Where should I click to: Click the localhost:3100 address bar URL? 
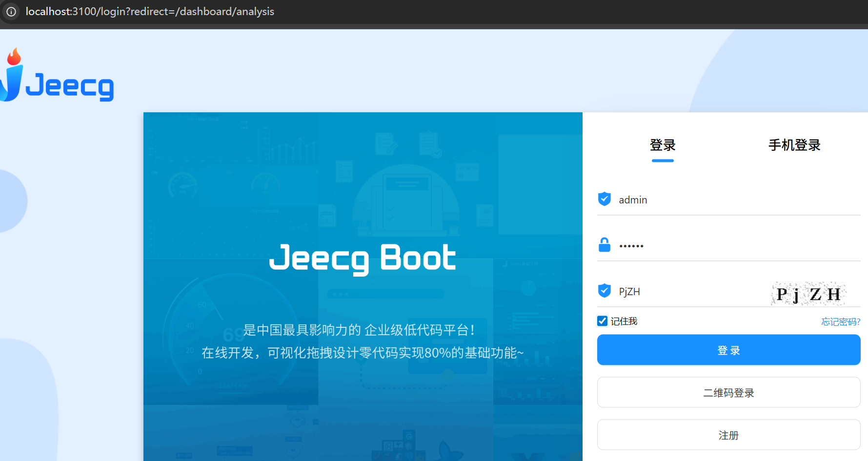(x=150, y=12)
